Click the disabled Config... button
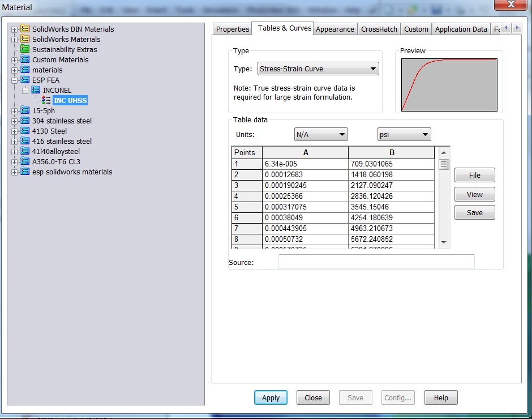 click(398, 397)
